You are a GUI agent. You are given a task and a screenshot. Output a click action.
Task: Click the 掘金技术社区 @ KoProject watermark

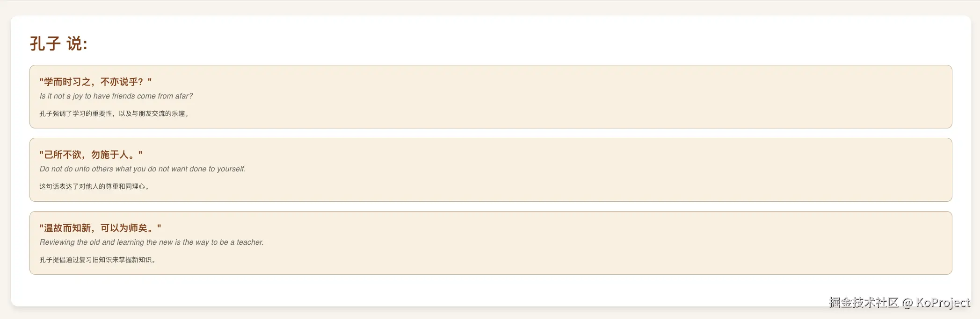pos(900,303)
